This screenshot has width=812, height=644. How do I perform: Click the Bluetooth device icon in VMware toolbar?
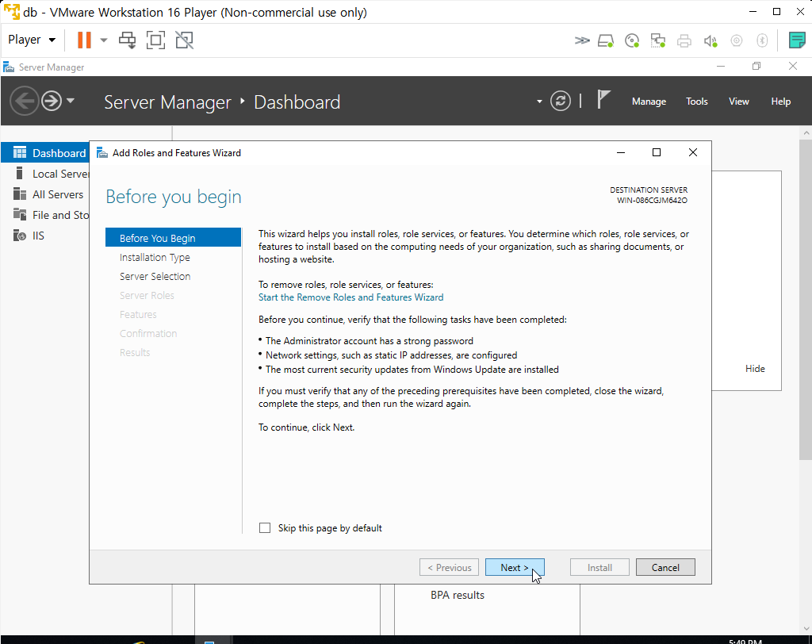coord(762,40)
